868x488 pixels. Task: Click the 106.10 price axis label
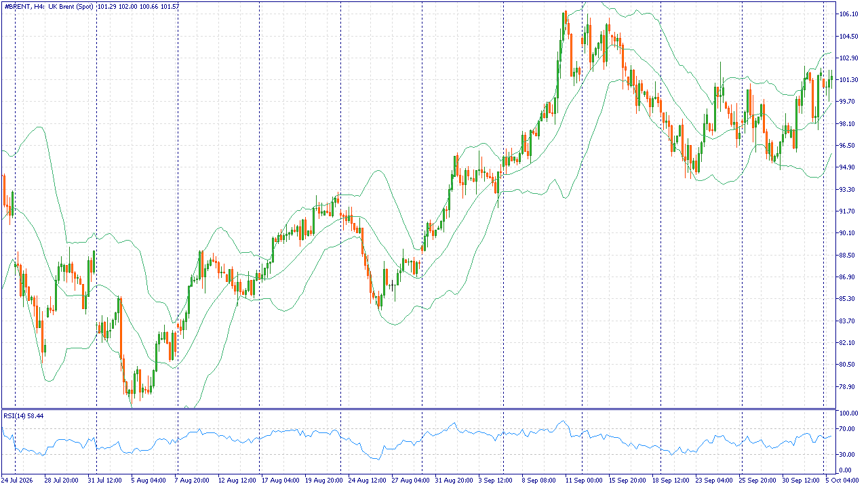[x=849, y=14]
